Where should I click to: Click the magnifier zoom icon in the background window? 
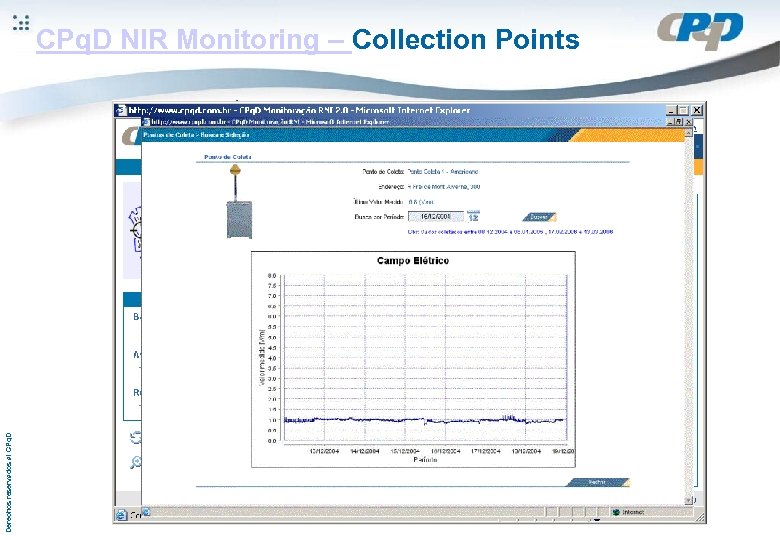click(x=135, y=462)
